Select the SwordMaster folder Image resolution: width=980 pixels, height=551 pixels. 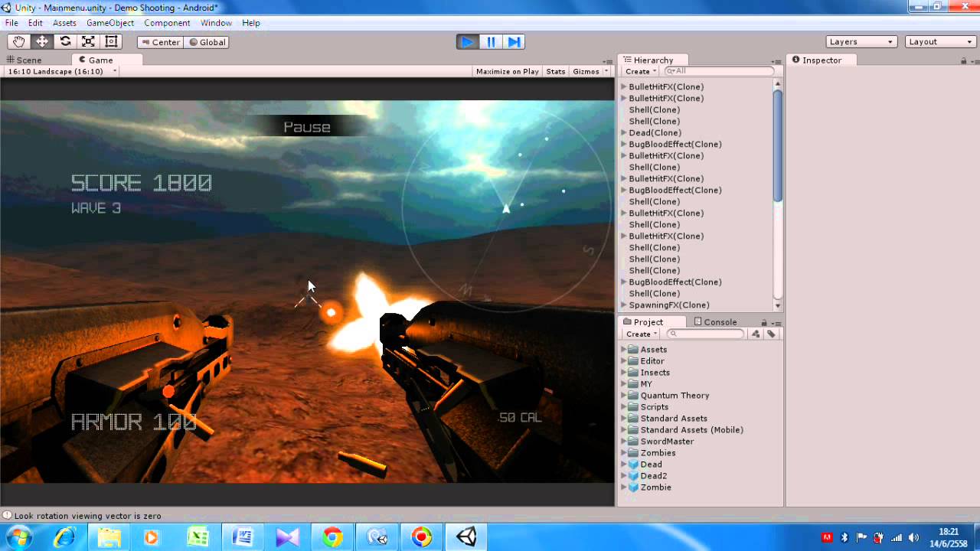coord(667,442)
